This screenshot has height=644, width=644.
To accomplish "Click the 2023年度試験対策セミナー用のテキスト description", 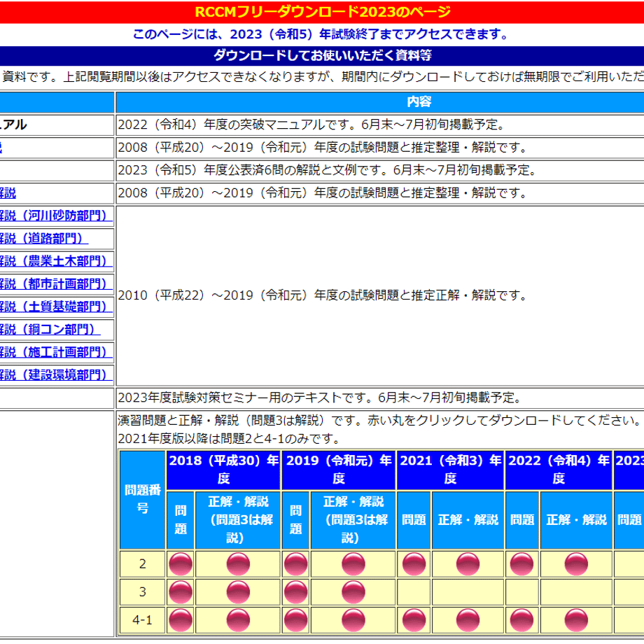I will click(321, 398).
